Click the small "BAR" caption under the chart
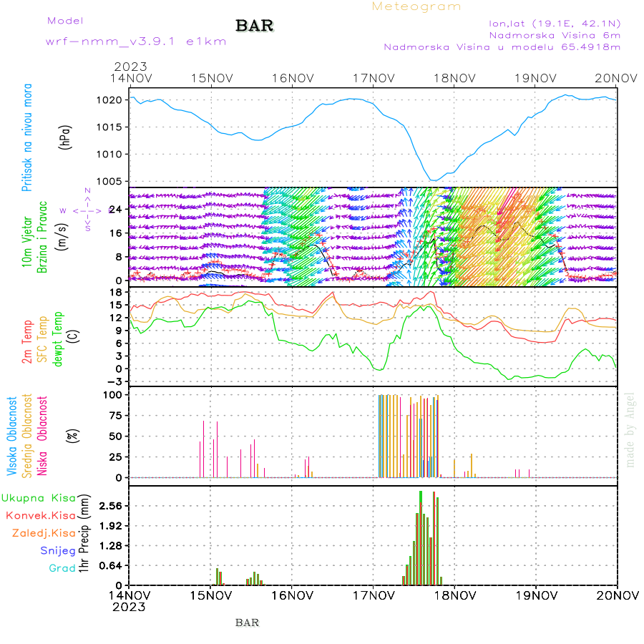Screen dimensions: 644x644 click(248, 623)
